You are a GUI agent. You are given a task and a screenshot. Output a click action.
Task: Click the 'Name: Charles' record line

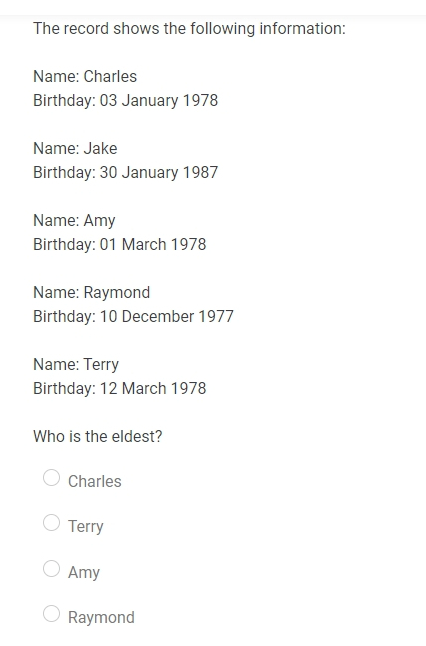pyautogui.click(x=85, y=77)
